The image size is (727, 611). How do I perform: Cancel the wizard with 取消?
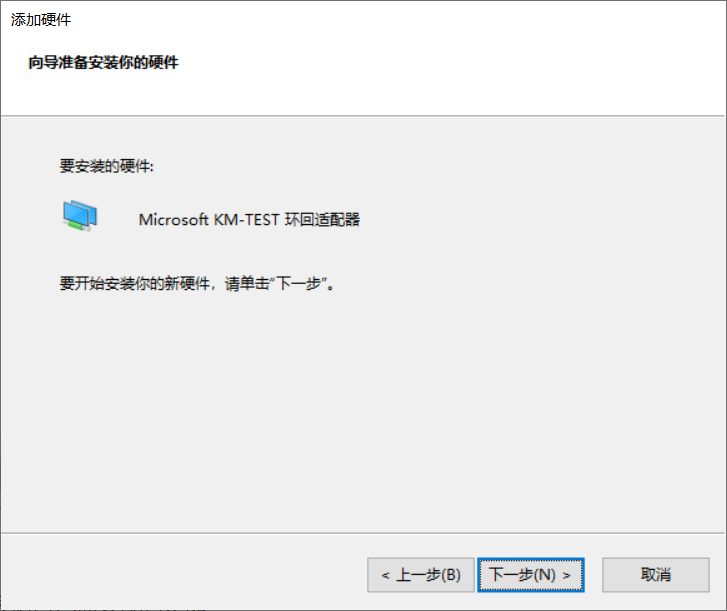[x=656, y=575]
